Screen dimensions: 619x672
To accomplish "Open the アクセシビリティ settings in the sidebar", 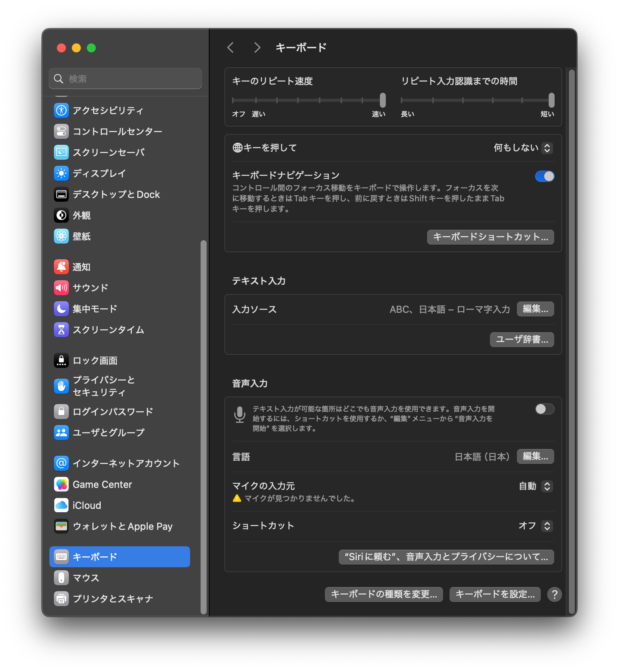I will click(108, 110).
